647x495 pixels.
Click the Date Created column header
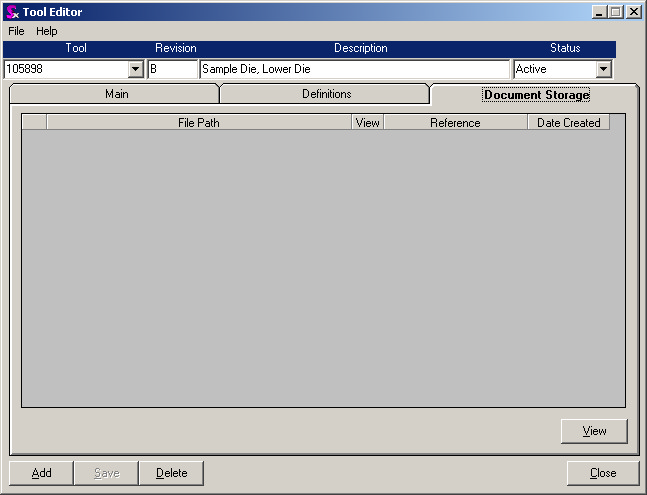pyautogui.click(x=568, y=123)
